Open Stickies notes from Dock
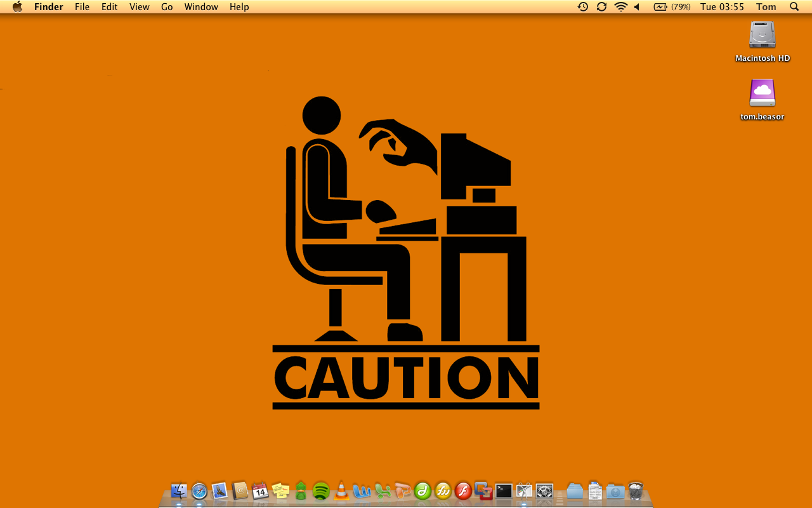 (x=280, y=491)
